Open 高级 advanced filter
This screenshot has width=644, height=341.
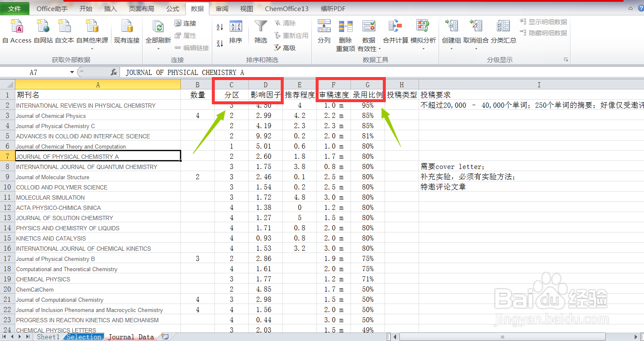tap(285, 48)
